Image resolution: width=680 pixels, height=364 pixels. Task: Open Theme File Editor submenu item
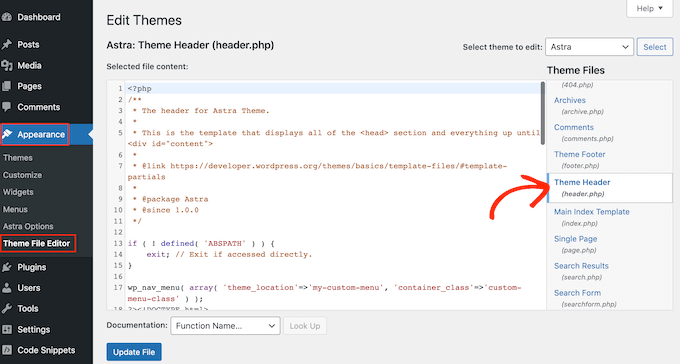(36, 243)
